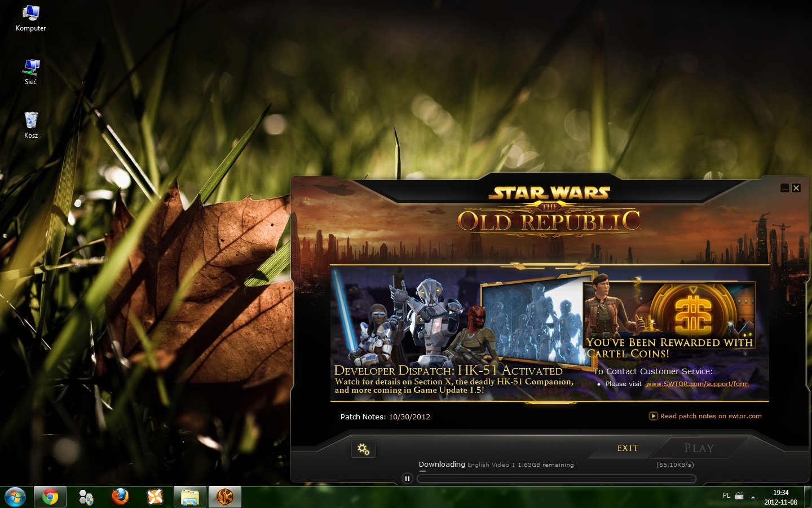This screenshot has height=508, width=812.
Task: Show hidden tray icons arrow
Action: (753, 497)
